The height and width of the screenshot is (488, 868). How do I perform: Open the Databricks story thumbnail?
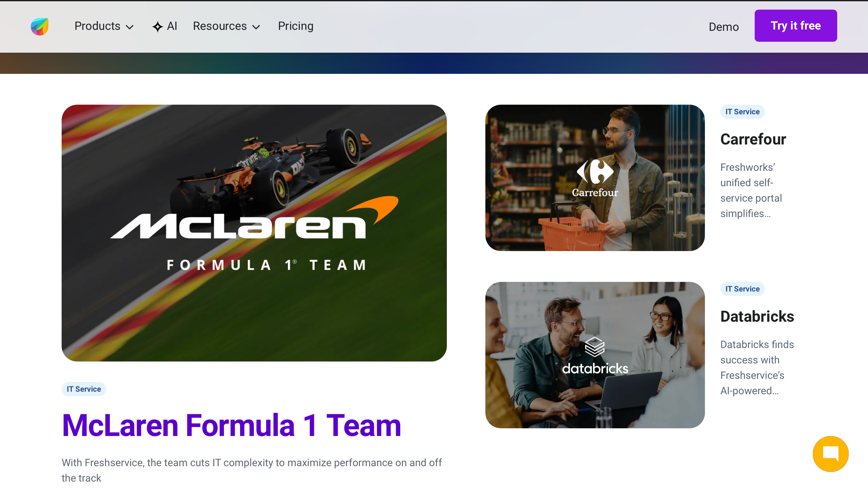[x=595, y=355]
